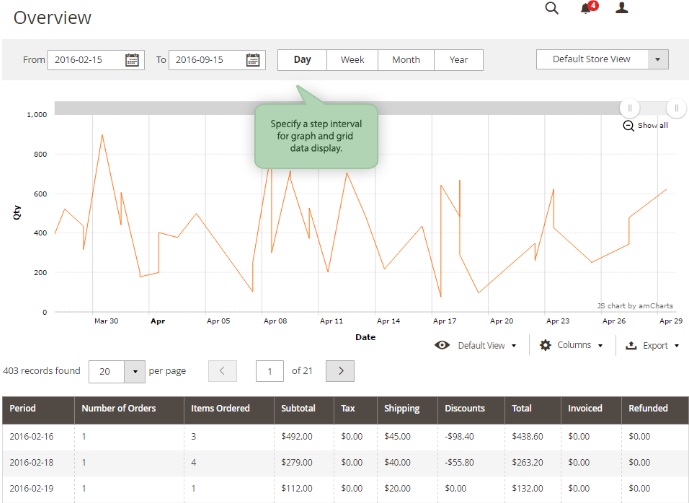
Task: Open the From date calendar icon
Action: [x=132, y=60]
